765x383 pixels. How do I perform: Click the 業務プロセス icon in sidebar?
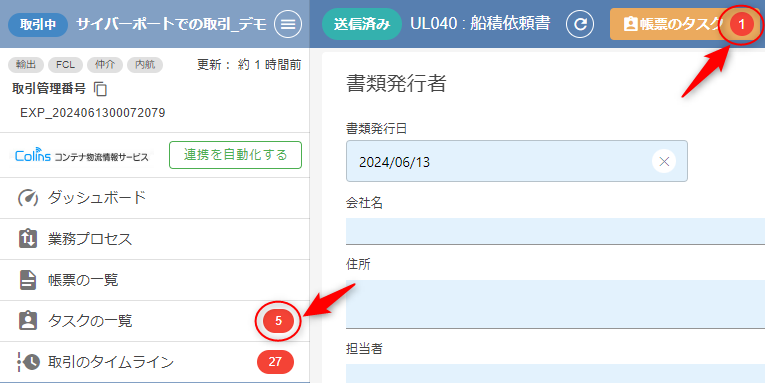pyautogui.click(x=28, y=239)
